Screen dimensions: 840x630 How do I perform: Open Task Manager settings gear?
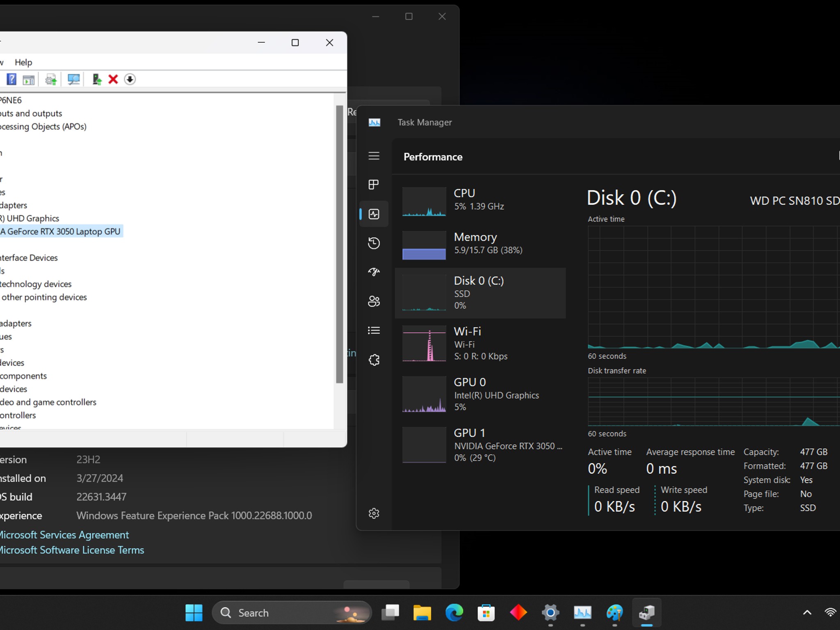point(374,514)
